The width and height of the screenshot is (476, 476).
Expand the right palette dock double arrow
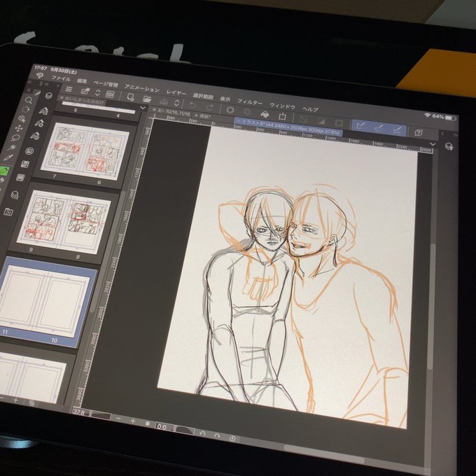456,135
